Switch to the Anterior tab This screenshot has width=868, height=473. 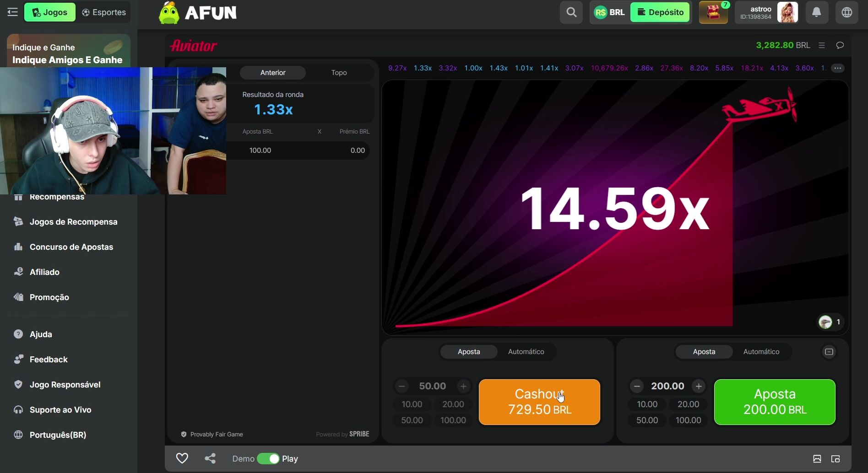[x=273, y=73]
